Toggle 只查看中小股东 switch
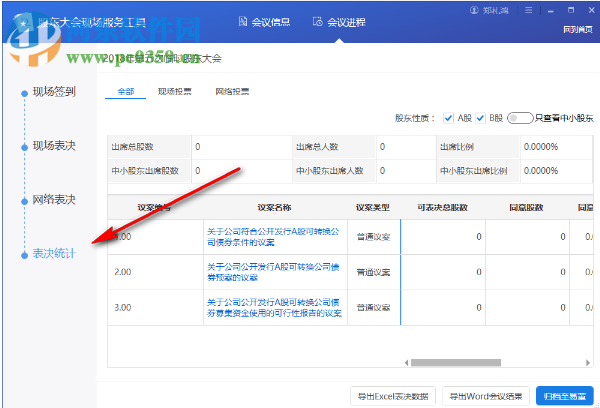Viewport: 600px width, 408px height. pyautogui.click(x=520, y=118)
